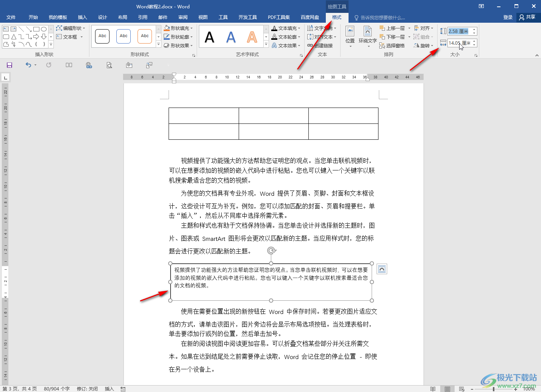541x392 pixels.
Task: Switch to Web Layout view in status bar
Action: pyautogui.click(x=462, y=389)
